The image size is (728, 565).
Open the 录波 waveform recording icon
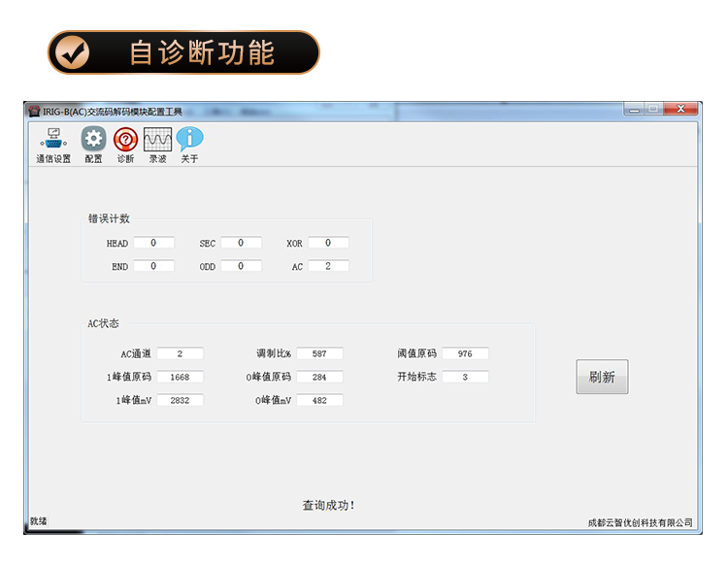click(x=157, y=146)
